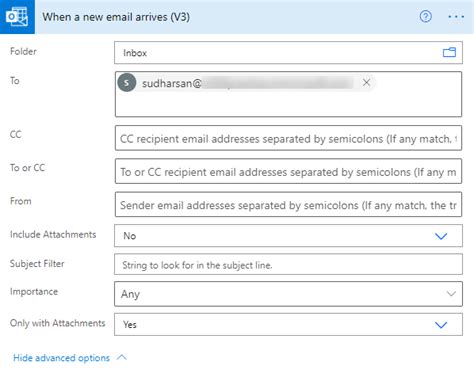This screenshot has height=381, width=474.
Task: Click the Include Attachments label
Action: click(53, 234)
